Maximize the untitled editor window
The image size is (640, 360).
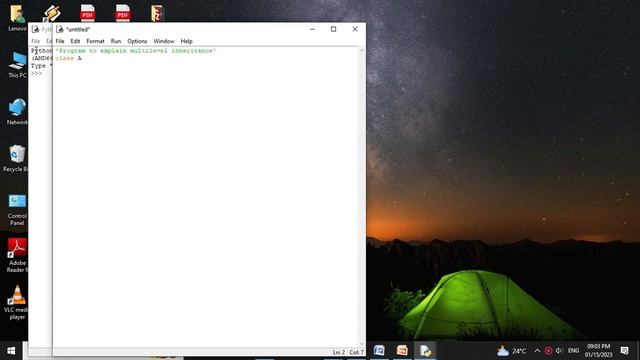click(x=333, y=29)
